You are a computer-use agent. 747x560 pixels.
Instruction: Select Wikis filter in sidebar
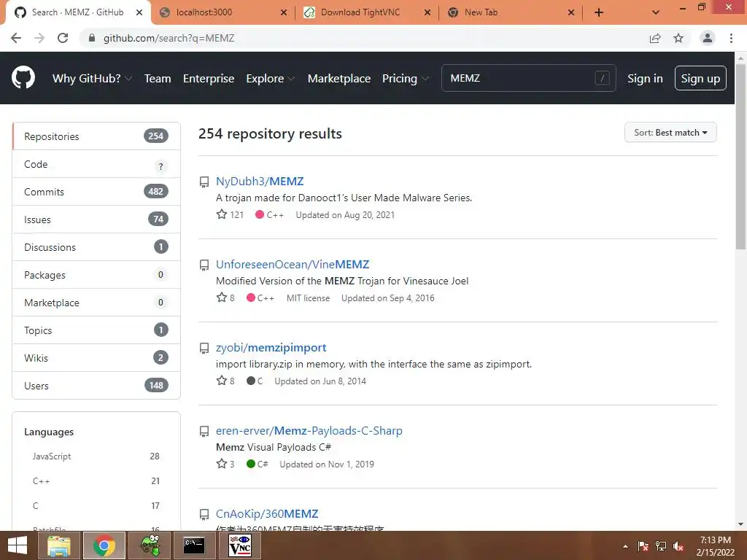click(96, 357)
